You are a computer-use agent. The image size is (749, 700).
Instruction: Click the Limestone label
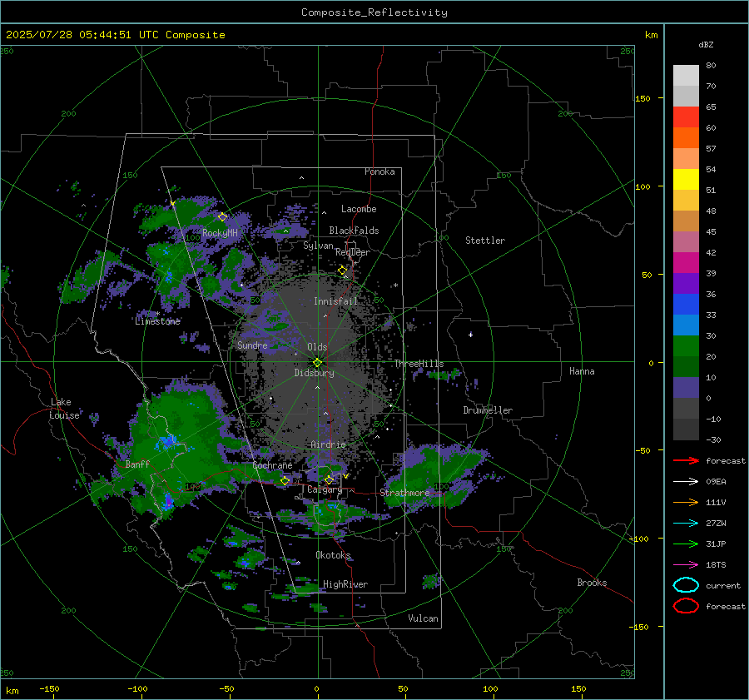[x=157, y=321]
